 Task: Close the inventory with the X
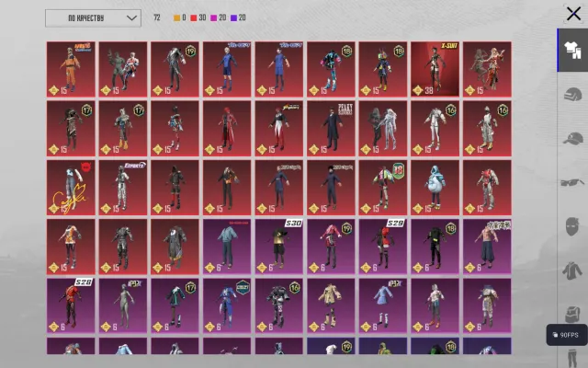(573, 14)
